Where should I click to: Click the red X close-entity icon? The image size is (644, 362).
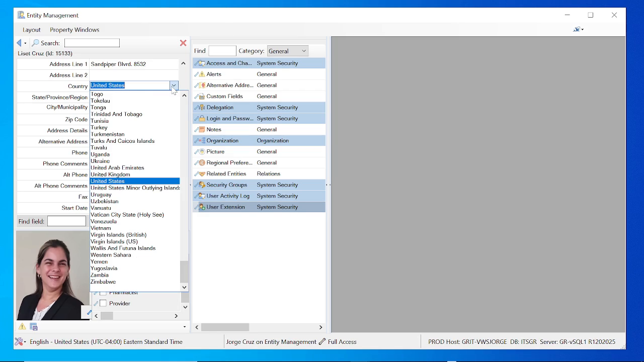(x=183, y=43)
